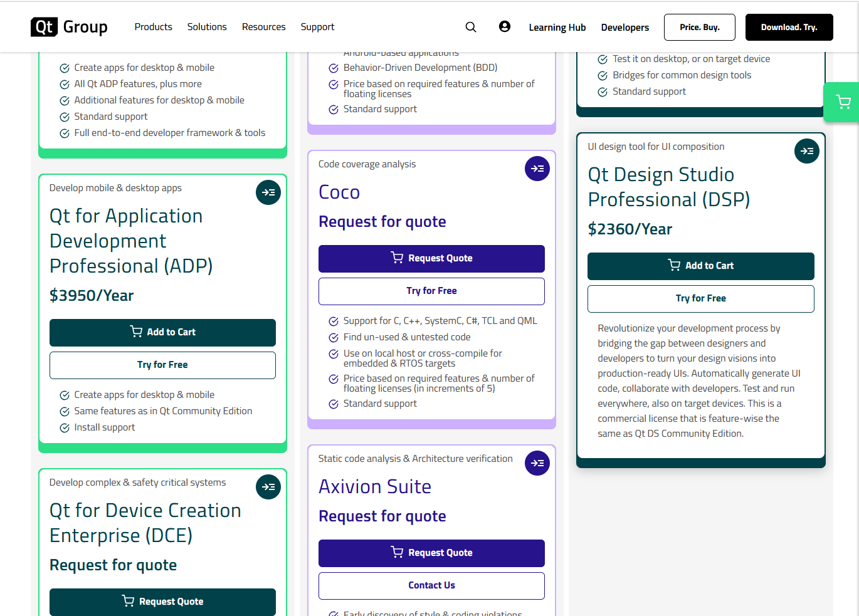Click 'Test it on desktop, or on target device'
Image resolution: width=859 pixels, height=616 pixels.
tap(691, 59)
